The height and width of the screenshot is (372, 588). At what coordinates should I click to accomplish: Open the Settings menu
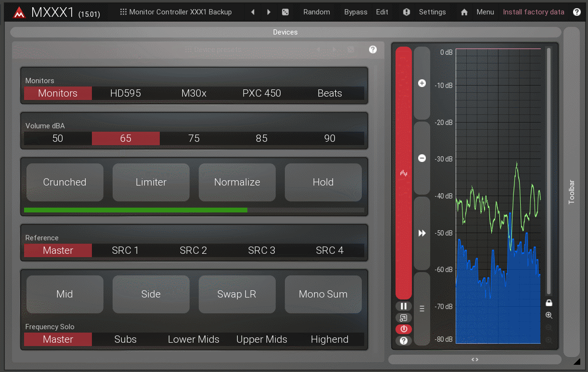(x=432, y=12)
